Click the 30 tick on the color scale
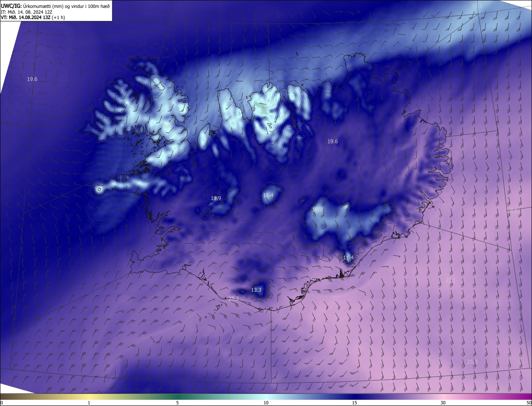This screenshot has width=532, height=406. tap(443, 403)
